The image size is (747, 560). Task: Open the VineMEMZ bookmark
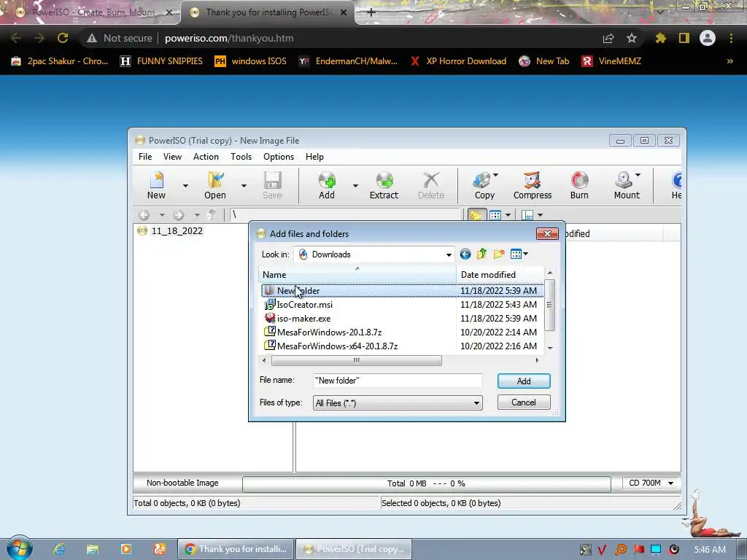pos(611,61)
